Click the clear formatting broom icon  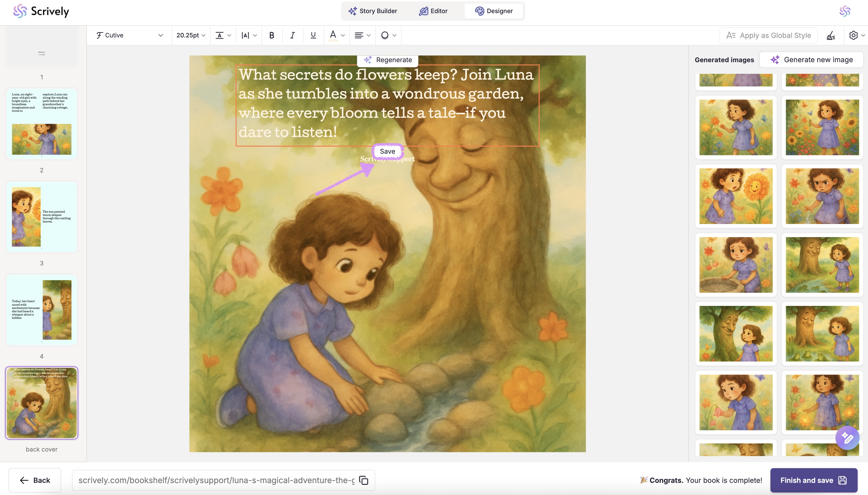click(x=831, y=35)
